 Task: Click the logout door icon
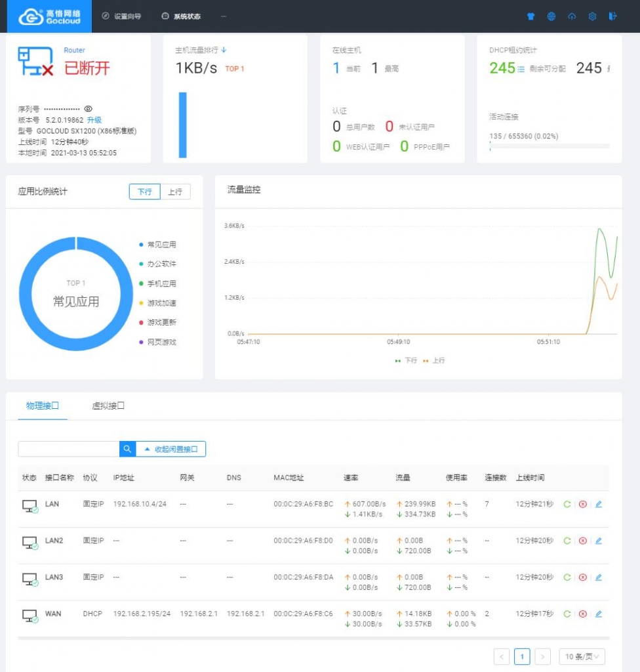[613, 16]
